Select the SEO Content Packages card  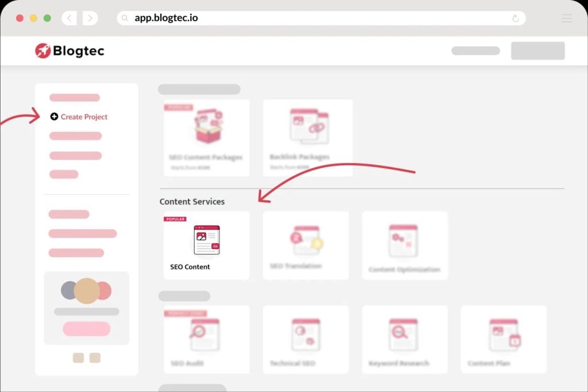coord(207,138)
